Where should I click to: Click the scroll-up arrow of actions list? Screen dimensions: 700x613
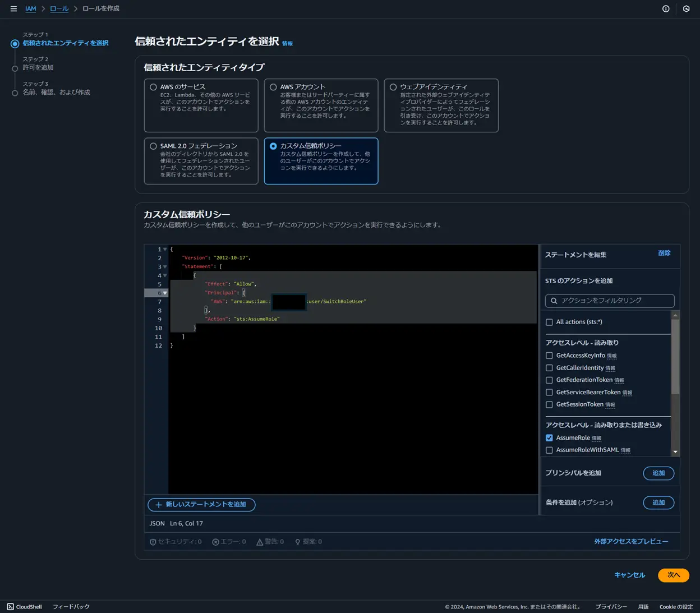point(675,315)
